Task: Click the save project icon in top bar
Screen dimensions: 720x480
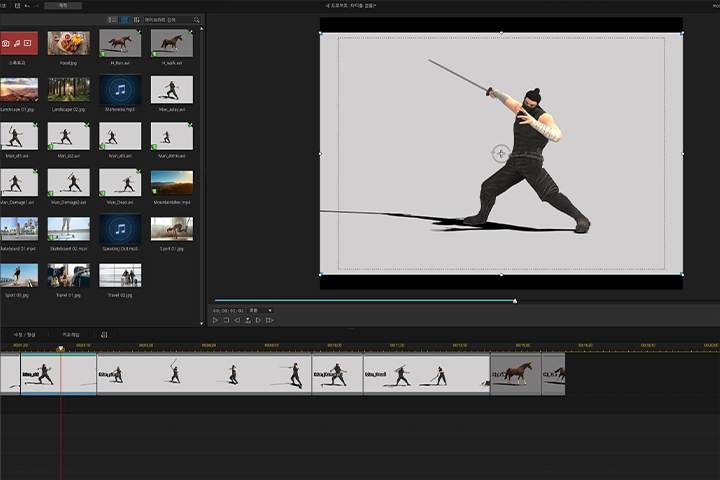Action: [17, 6]
